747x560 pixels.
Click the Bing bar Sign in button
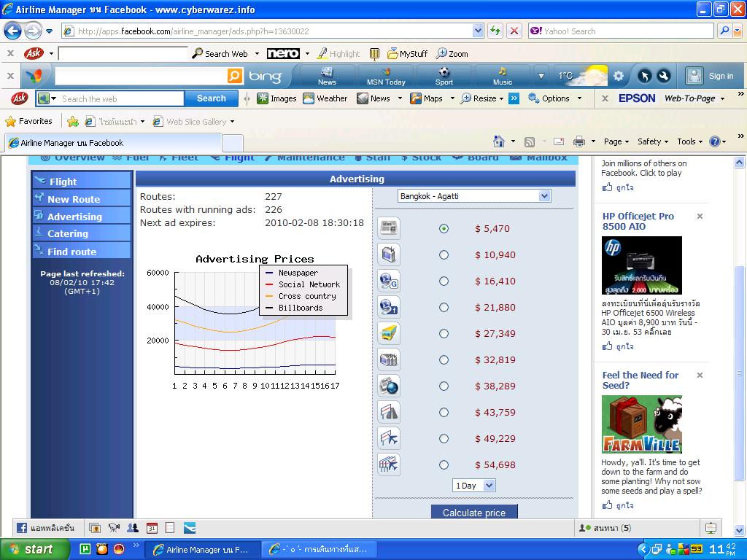[710, 76]
